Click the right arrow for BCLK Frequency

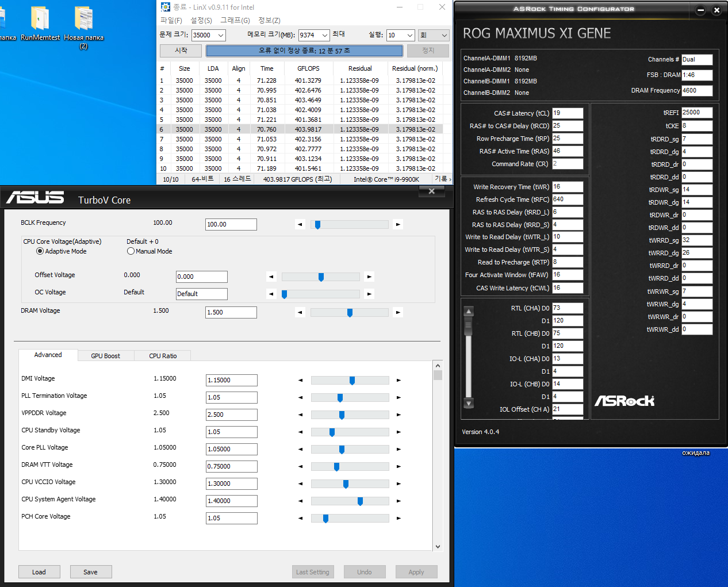tap(398, 224)
